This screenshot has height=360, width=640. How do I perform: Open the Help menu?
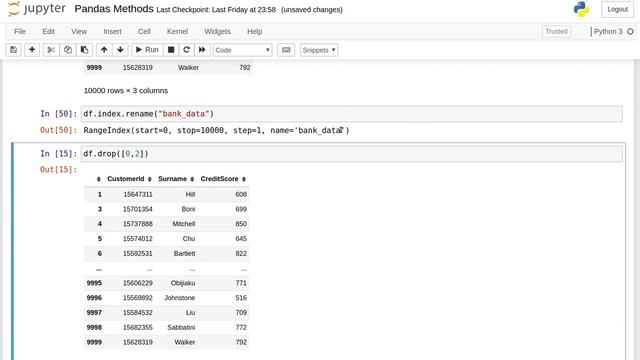254,31
